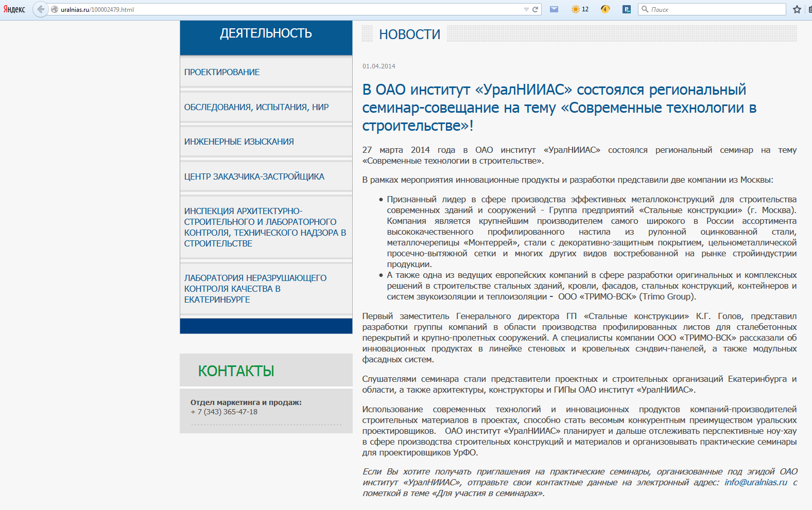Click the НОВОСТИ section heading
812x510 pixels.
[x=410, y=34]
